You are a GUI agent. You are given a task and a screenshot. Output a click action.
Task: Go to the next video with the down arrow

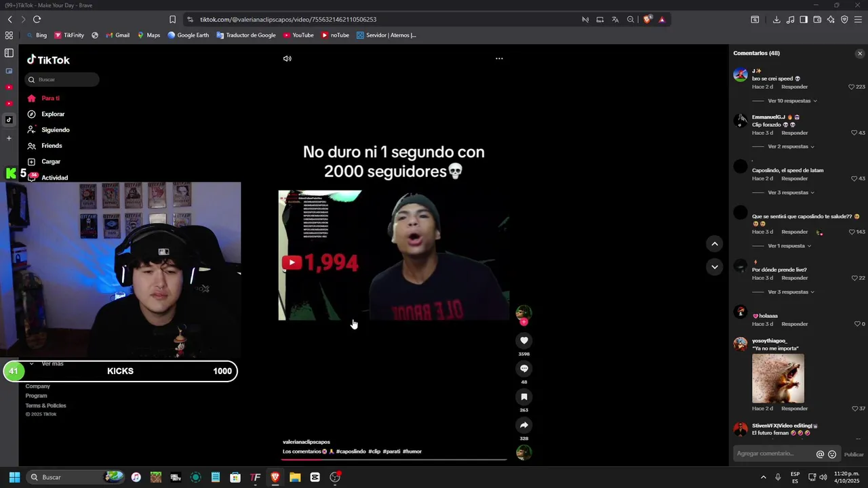pos(714,267)
